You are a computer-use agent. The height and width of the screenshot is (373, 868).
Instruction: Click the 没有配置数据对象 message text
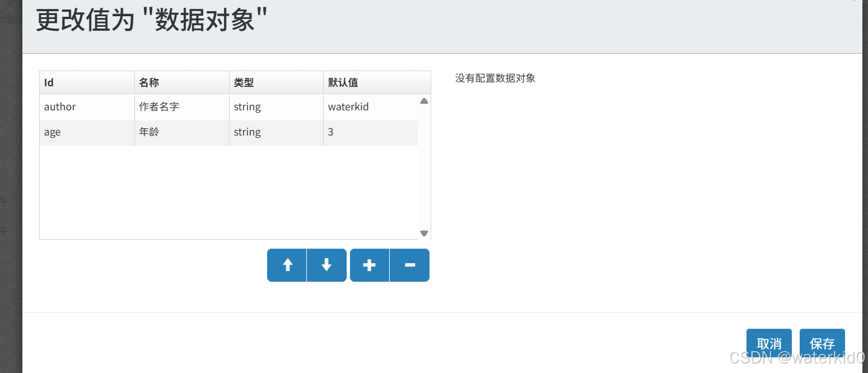click(x=495, y=78)
